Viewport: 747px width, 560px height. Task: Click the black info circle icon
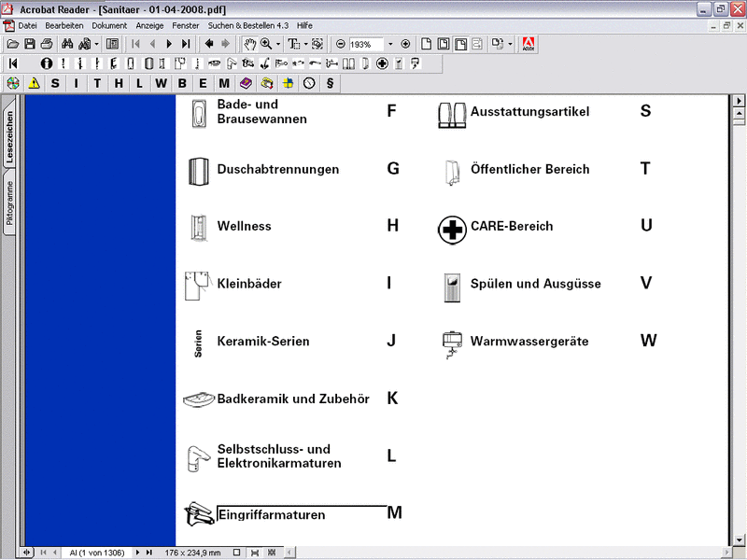point(46,63)
